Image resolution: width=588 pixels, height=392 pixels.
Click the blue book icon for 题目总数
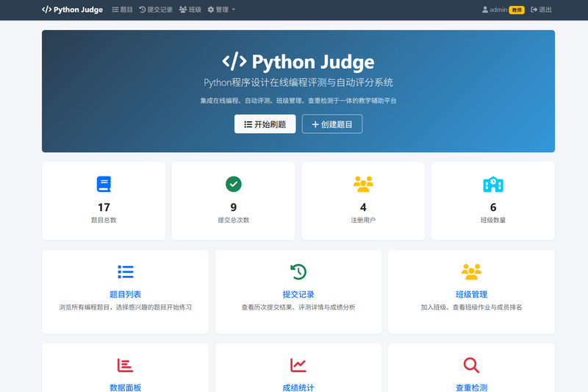[104, 184]
